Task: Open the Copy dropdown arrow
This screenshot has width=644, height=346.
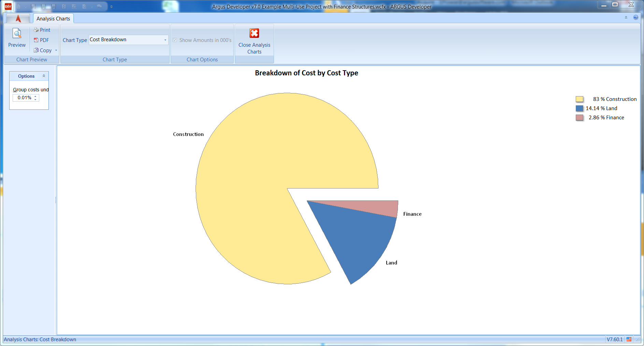Action: click(57, 50)
